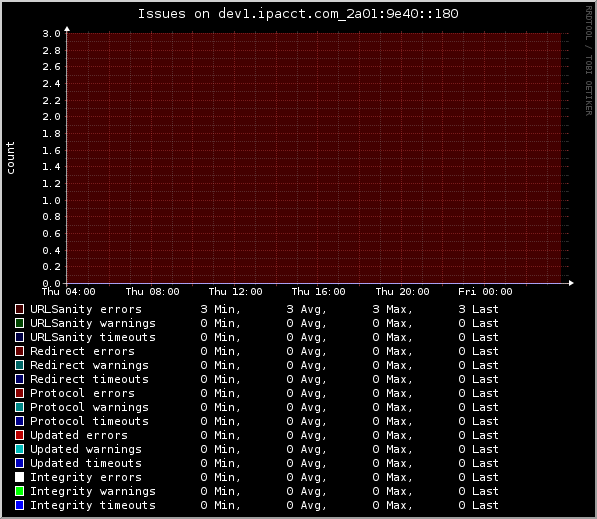Click the Thu 12:00 time axis label
This screenshot has width=597, height=519.
[235, 292]
